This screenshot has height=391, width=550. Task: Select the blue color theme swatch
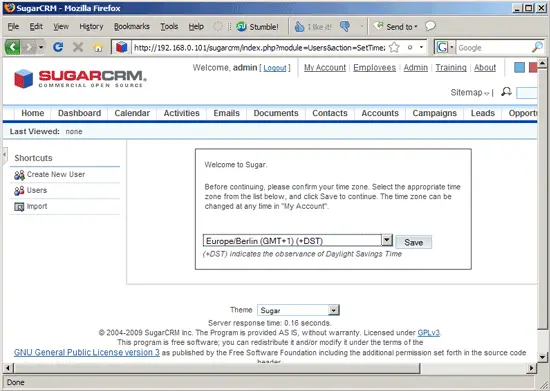pos(519,67)
